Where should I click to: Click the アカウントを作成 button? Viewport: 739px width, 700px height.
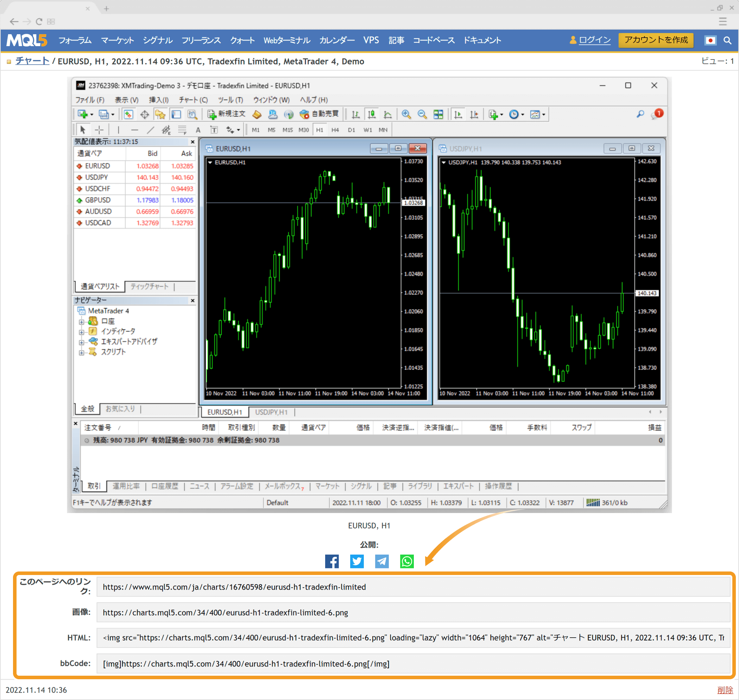click(656, 40)
